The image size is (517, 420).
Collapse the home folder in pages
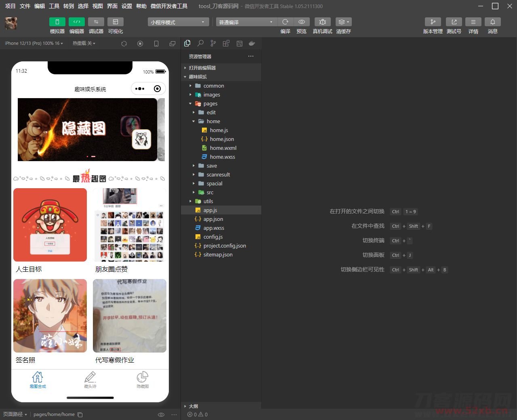[193, 121]
